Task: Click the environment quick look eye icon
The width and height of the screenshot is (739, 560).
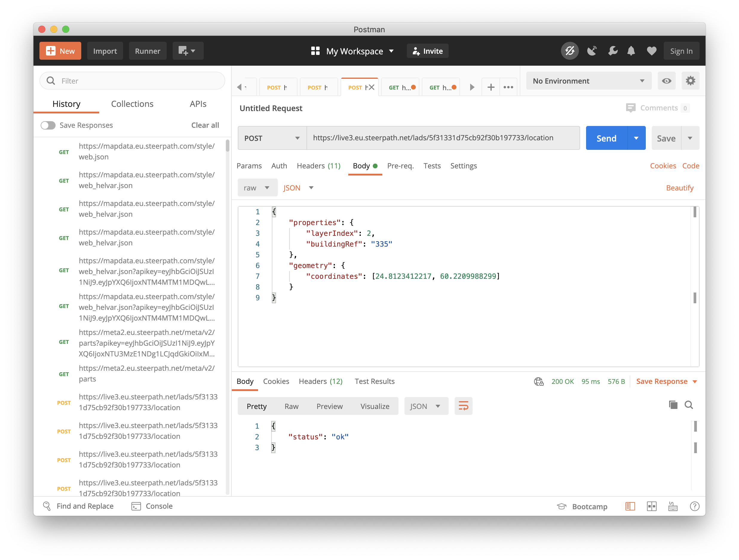Action: [x=666, y=81]
